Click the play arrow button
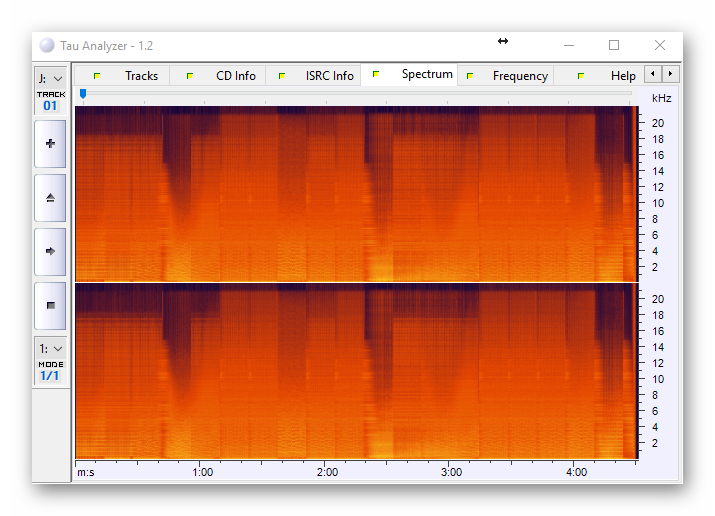The image size is (715, 516). point(50,252)
